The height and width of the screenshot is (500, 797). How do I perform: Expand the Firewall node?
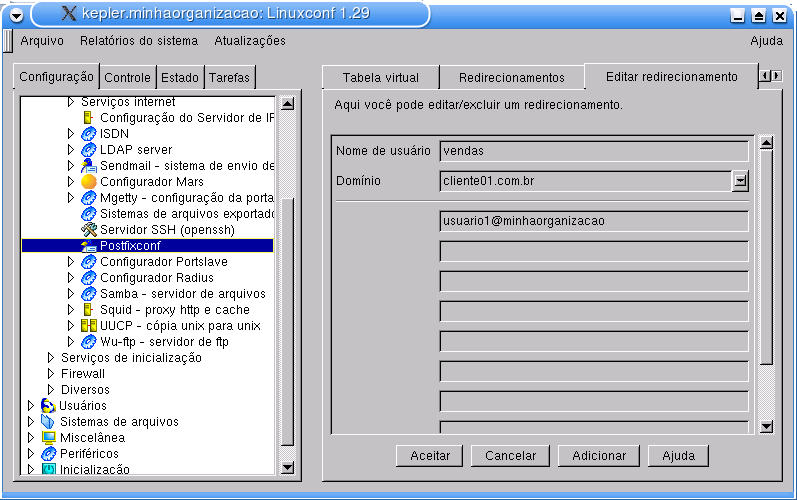(x=50, y=374)
